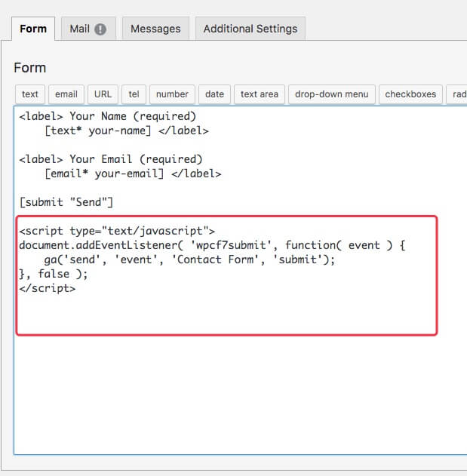The height and width of the screenshot is (476, 467).
Task: Insert a number field tag
Action: click(172, 94)
